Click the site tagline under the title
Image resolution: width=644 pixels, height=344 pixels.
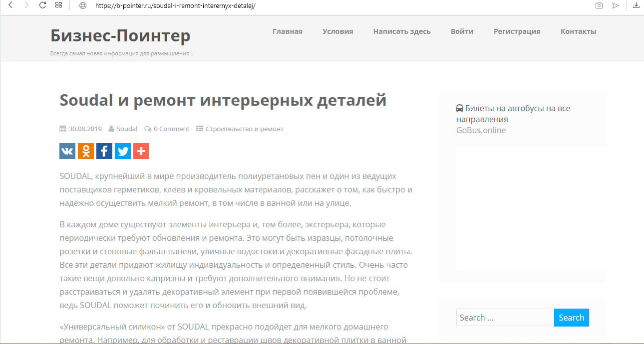click(x=122, y=53)
